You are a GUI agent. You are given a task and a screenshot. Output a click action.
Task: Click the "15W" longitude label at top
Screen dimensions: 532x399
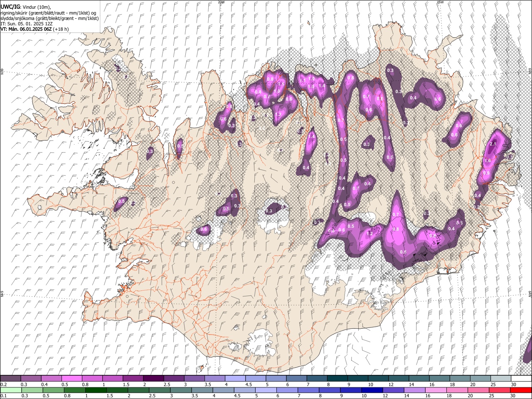click(x=440, y=2)
